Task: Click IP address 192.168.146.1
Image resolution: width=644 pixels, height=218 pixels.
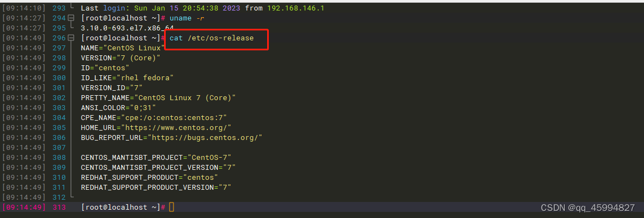Action: pos(296,8)
